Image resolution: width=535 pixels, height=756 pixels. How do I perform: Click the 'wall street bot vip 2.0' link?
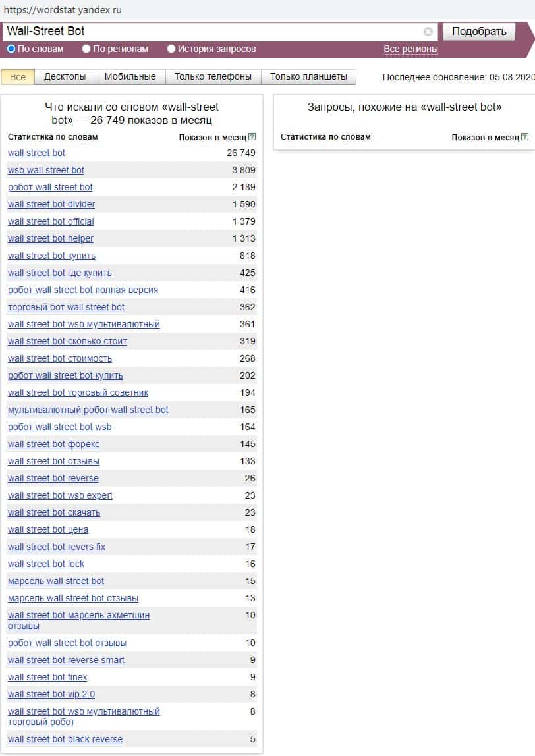point(51,694)
